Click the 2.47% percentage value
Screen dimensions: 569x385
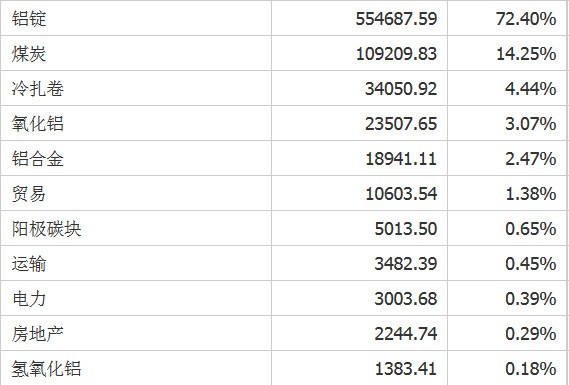531,159
